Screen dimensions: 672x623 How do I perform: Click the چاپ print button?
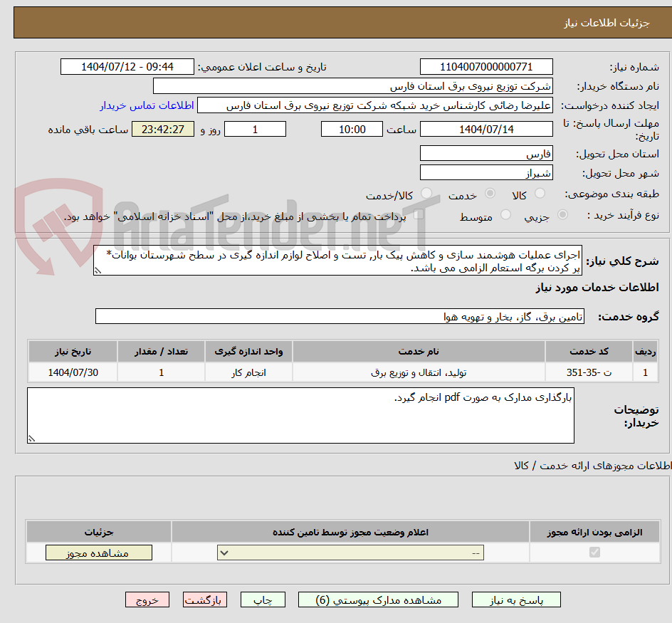(263, 600)
